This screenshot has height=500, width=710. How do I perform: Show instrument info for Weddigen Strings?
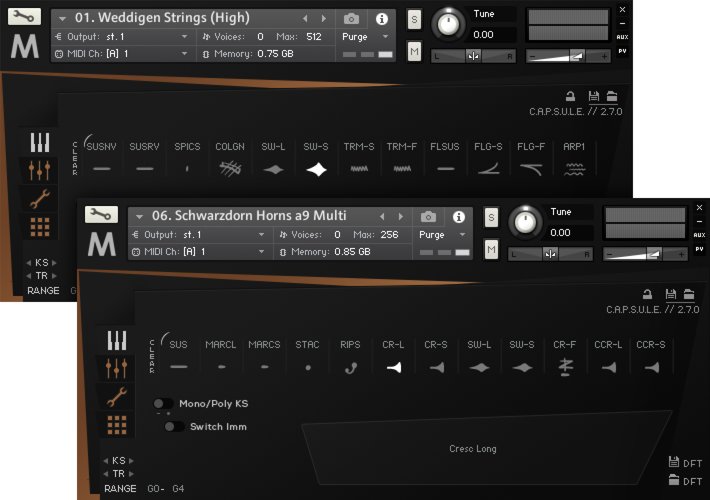point(381,19)
